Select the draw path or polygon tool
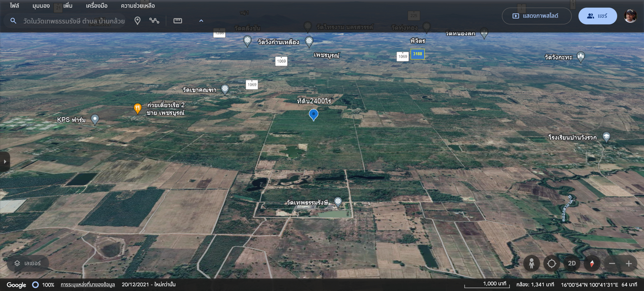Screen dimensions: 644x291 pyautogui.click(x=154, y=21)
